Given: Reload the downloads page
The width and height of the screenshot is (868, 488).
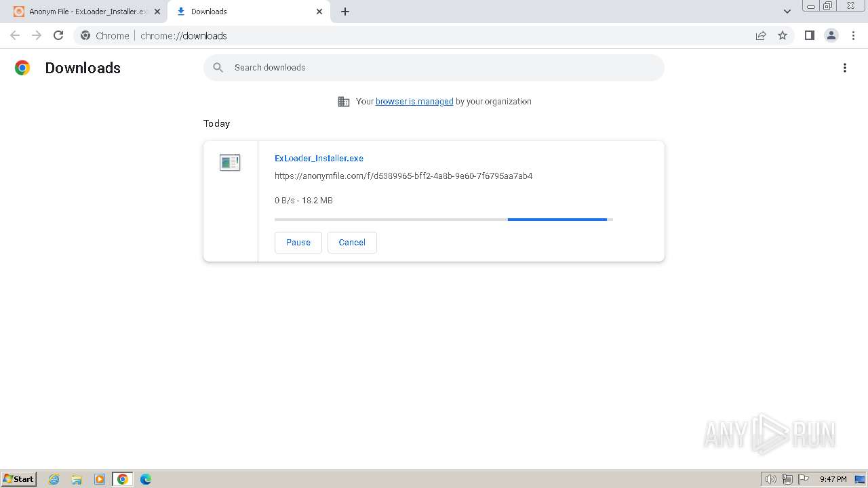Looking at the screenshot, I should tap(58, 35).
